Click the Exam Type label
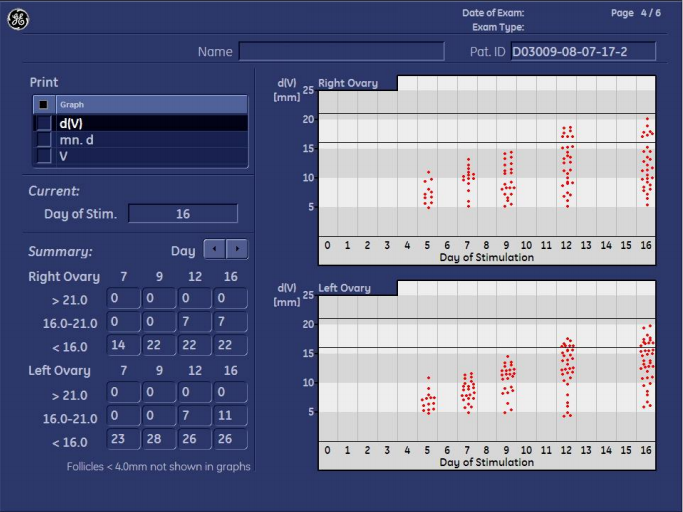 (x=498, y=27)
